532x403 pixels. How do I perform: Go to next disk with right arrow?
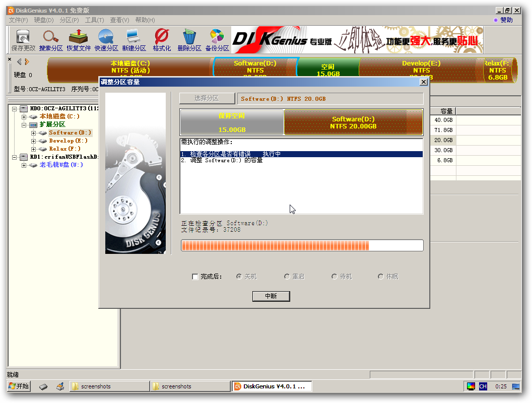(27, 62)
